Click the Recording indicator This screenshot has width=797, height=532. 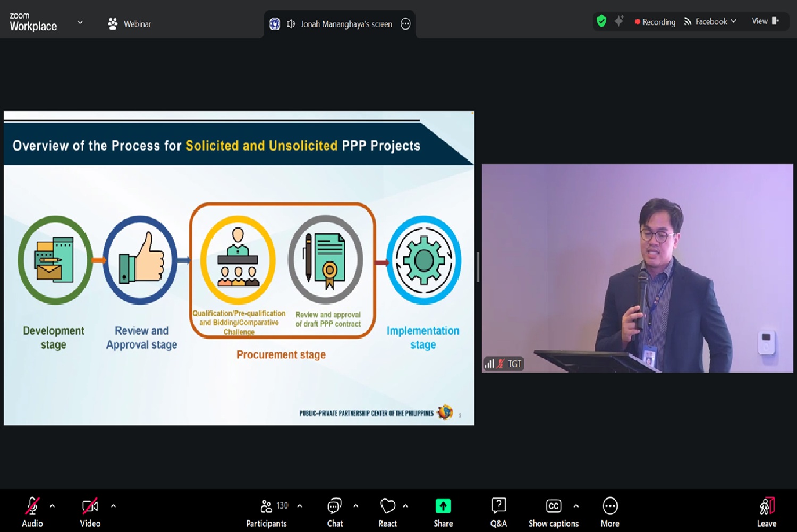point(655,22)
